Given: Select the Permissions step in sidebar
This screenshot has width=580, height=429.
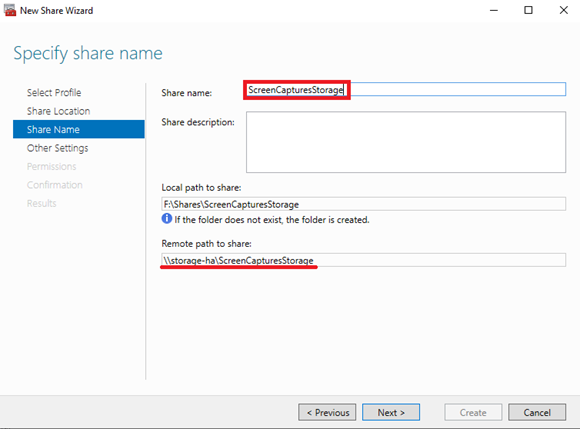Looking at the screenshot, I should point(51,166).
